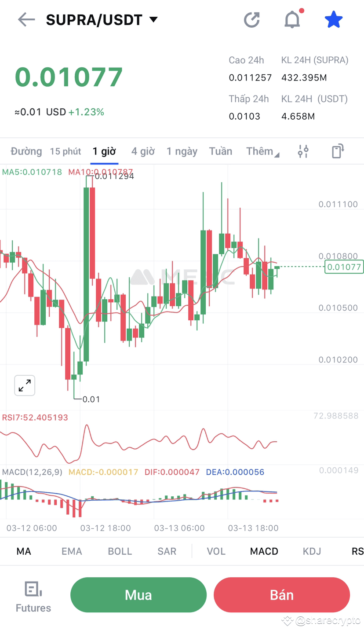364x630 pixels.
Task: Toggle the MACD sub-indicator
Action: click(x=264, y=551)
